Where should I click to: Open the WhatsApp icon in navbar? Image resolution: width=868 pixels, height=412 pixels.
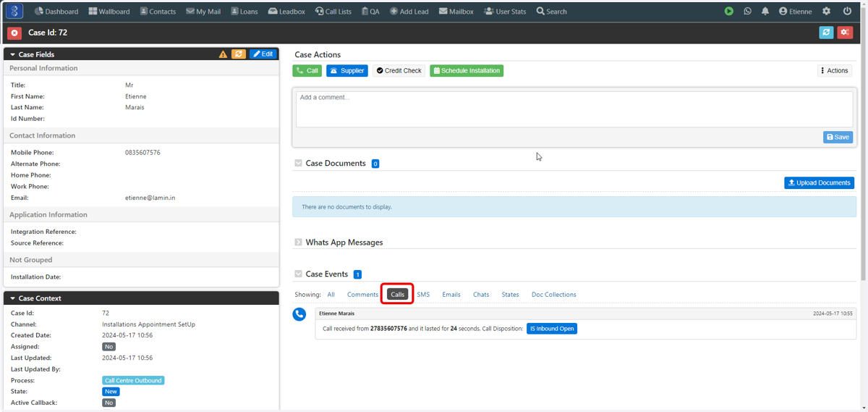pos(747,12)
